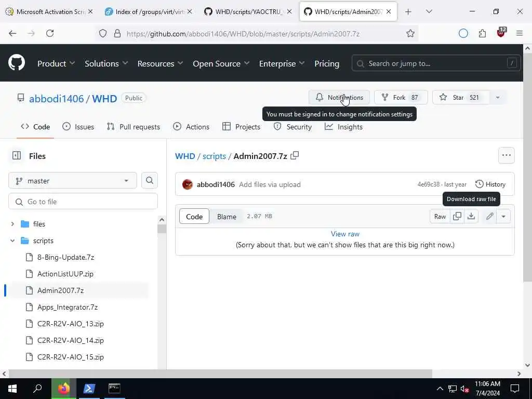Bookmark this page with the star icon

tap(410, 33)
